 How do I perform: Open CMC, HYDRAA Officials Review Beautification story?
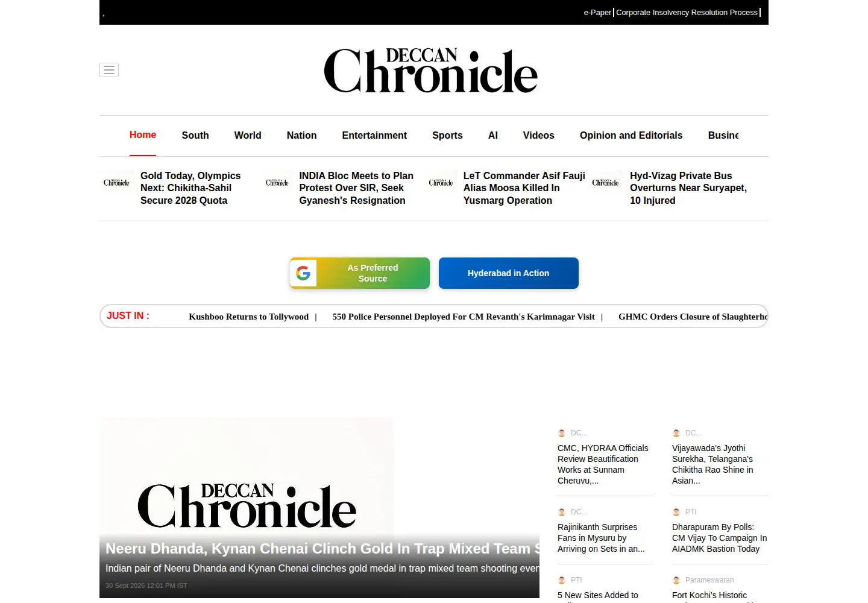pyautogui.click(x=603, y=464)
